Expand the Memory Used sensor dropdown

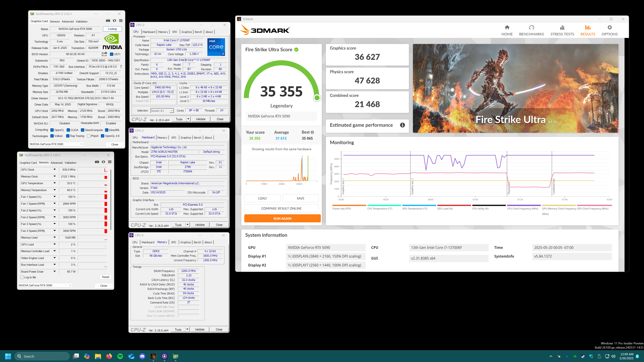(55, 238)
